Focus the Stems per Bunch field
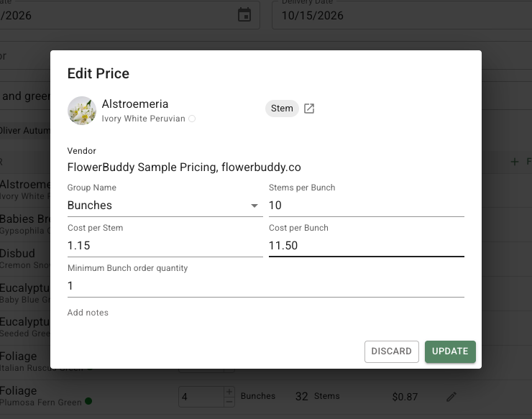The image size is (532, 419). (367, 206)
